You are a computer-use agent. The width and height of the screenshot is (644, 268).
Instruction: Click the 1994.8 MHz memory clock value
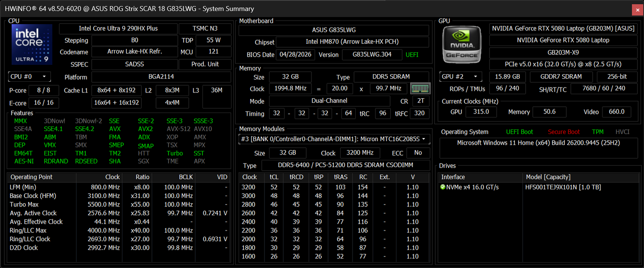291,88
